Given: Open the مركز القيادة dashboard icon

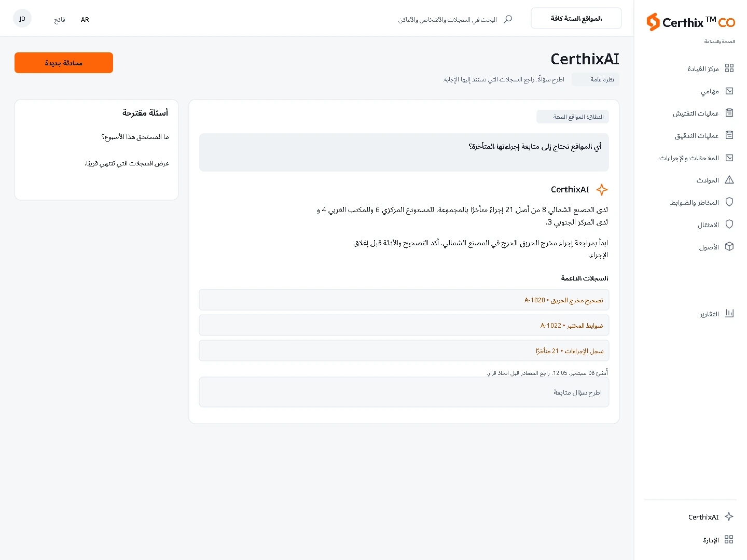Looking at the screenshot, I should [x=729, y=68].
